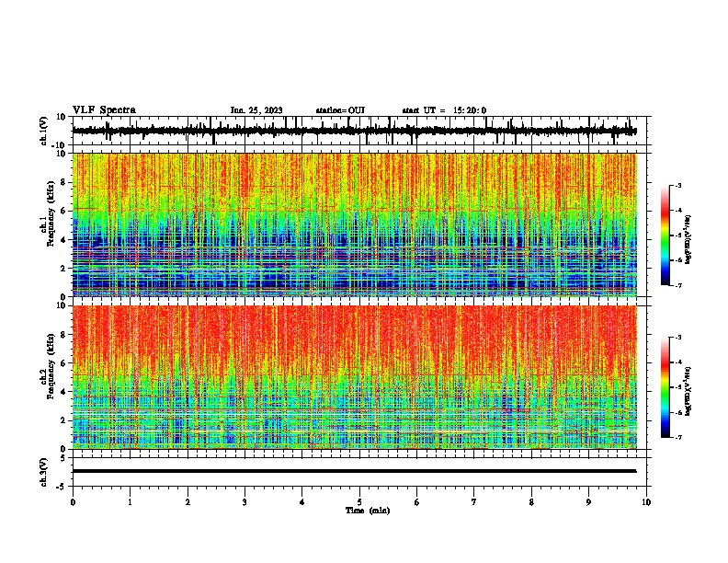Click the ch.1(V) axis label
The width and height of the screenshot is (728, 563).
(44, 131)
